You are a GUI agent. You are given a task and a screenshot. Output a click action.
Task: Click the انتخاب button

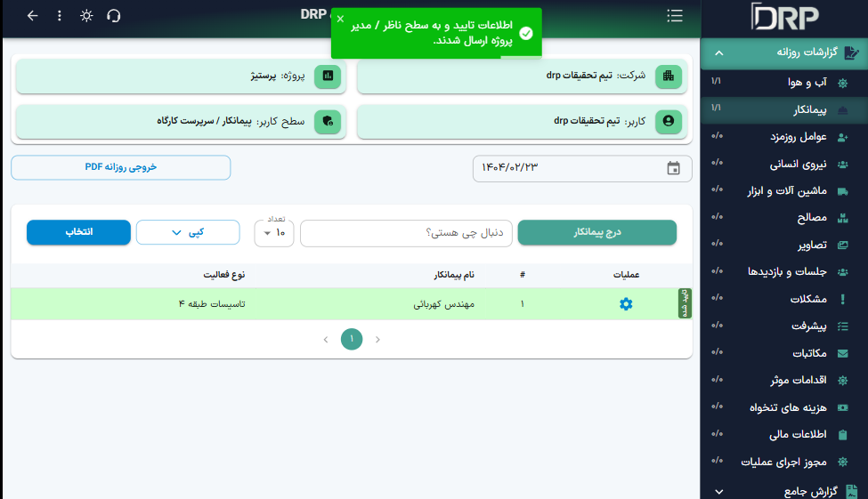(x=78, y=232)
